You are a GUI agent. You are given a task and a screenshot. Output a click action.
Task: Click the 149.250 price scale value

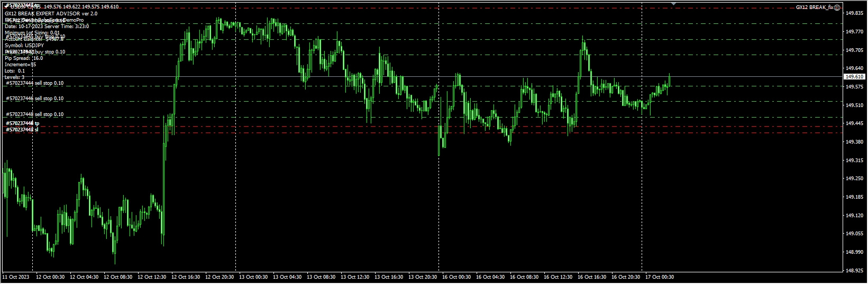854,179
